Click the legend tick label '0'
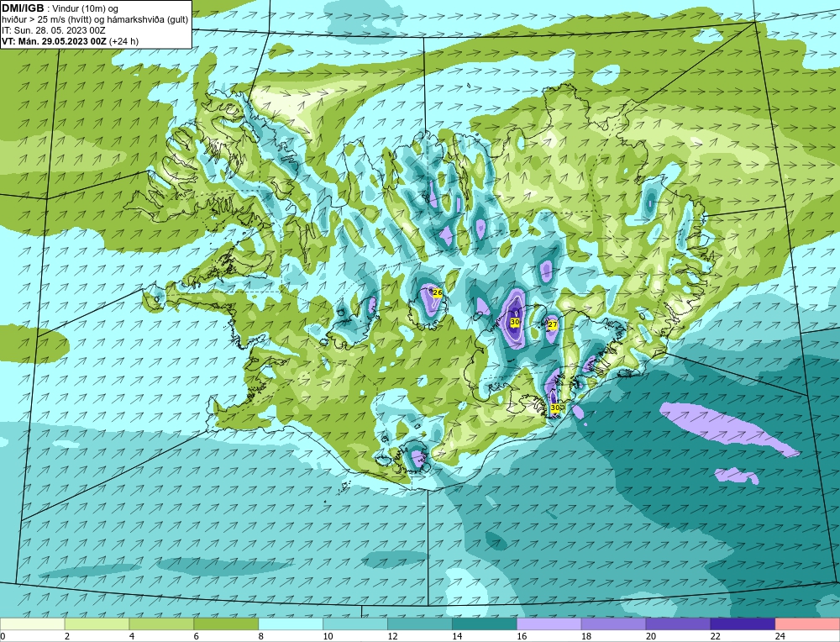This screenshot has width=840, height=642. [3, 636]
